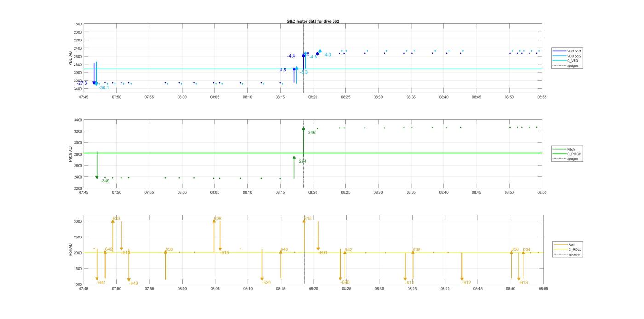Image resolution: width=644 pixels, height=319 pixels.
Task: Click the "-27.3" VBD data label
Action: pos(82,83)
